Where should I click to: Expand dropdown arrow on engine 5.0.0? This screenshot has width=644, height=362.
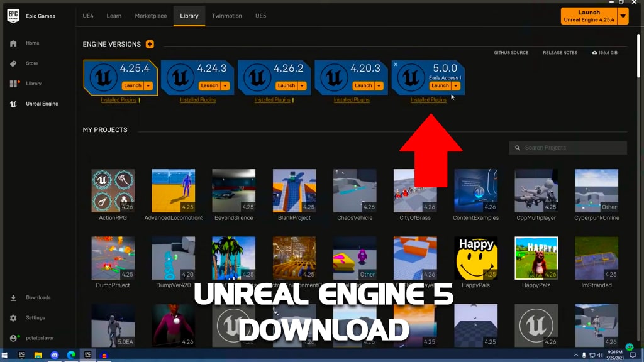click(455, 85)
